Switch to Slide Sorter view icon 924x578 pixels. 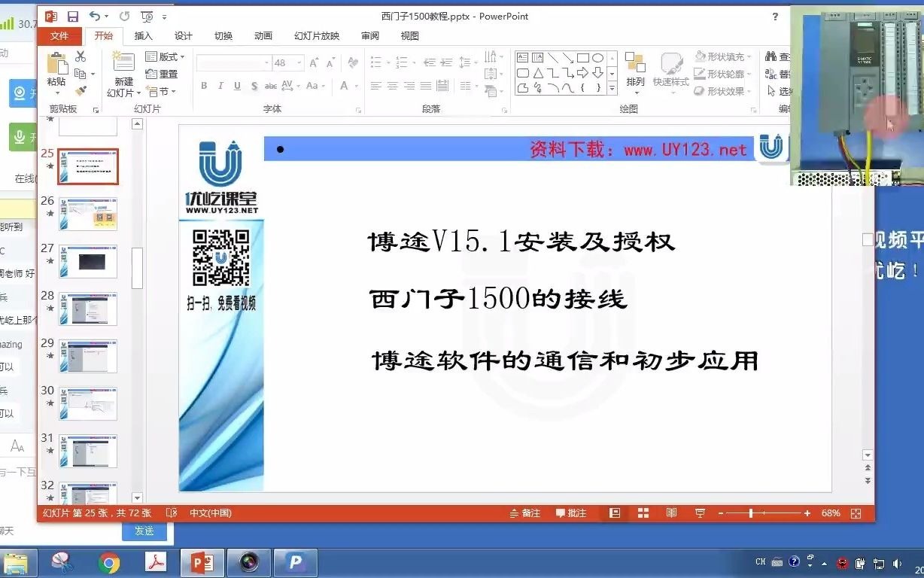(x=643, y=513)
